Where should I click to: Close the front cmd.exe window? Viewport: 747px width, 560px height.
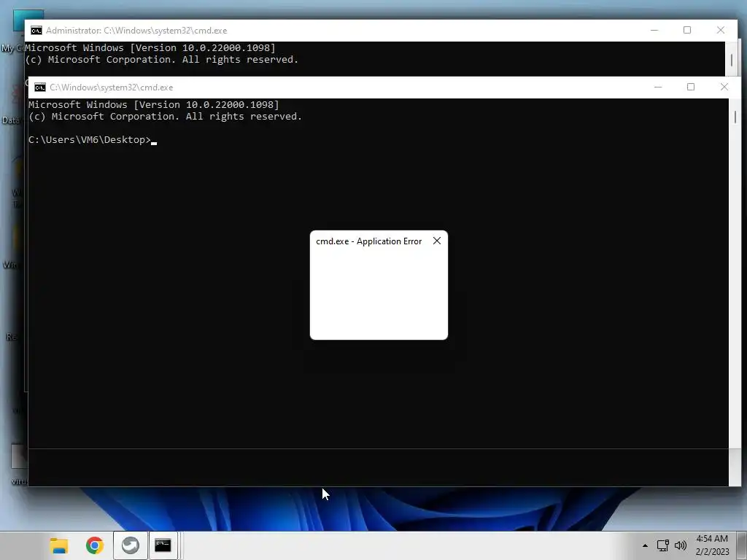[724, 87]
